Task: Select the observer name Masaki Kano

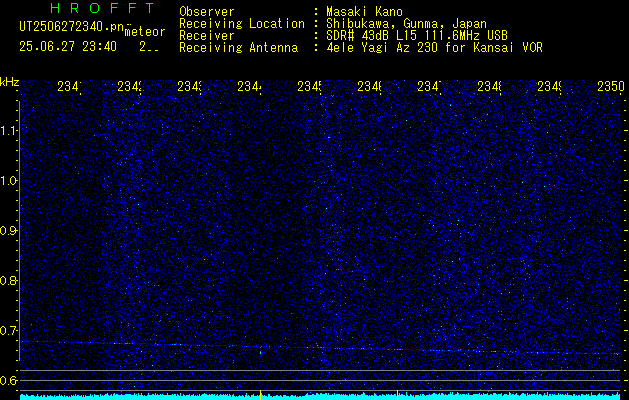Action: [364, 11]
